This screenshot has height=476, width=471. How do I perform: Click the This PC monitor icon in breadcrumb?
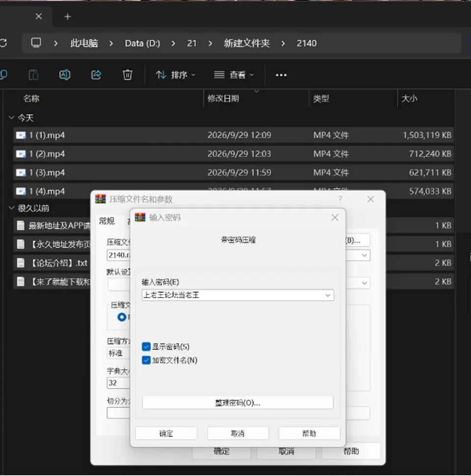pyautogui.click(x=36, y=43)
